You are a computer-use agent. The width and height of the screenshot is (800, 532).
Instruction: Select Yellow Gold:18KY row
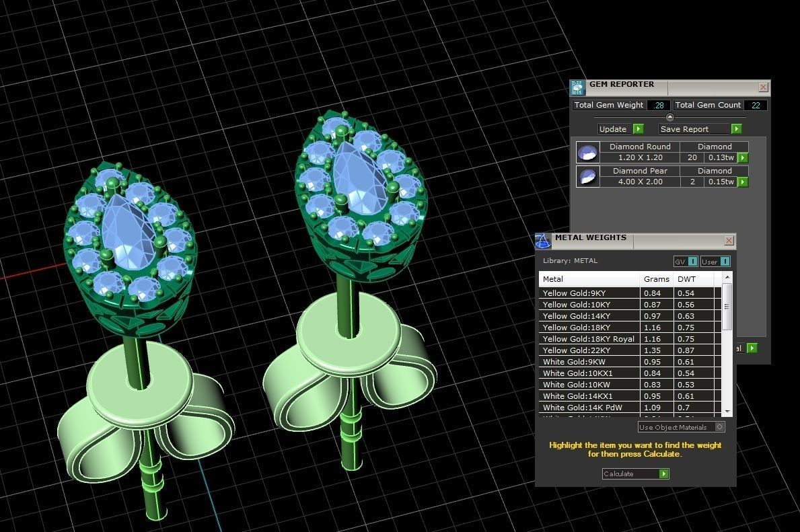tap(630, 328)
